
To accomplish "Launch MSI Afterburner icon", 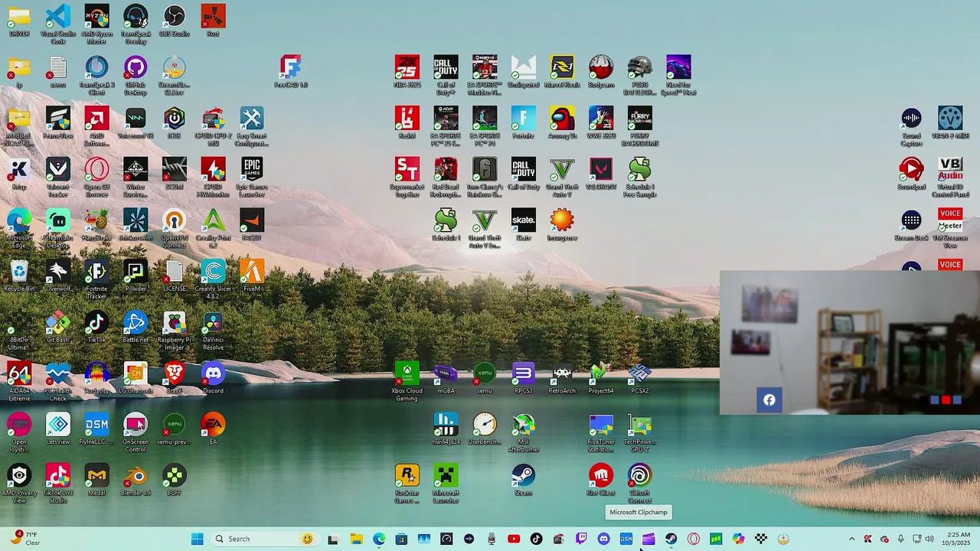I will (523, 432).
